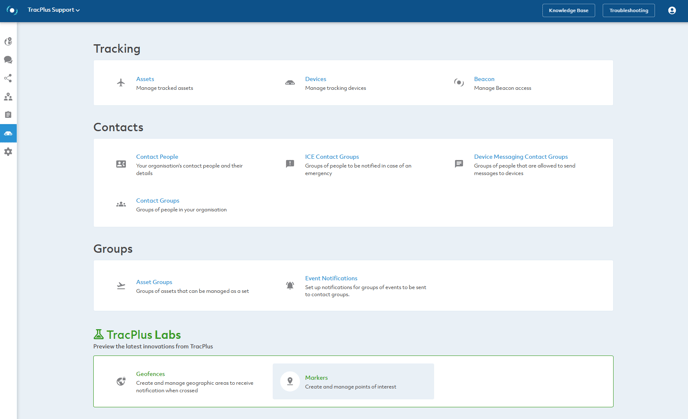Click the takeoff plane icon beside Asset Groups
The height and width of the screenshot is (419, 688).
coord(121,286)
